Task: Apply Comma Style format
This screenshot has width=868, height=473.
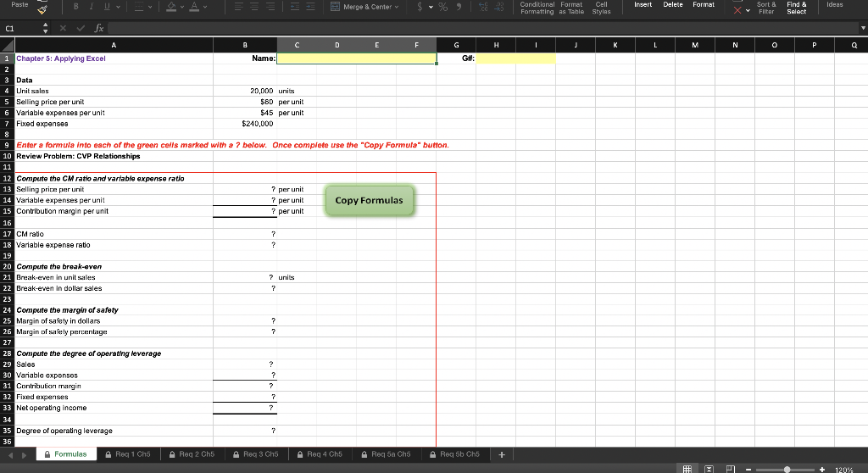Action: (459, 7)
